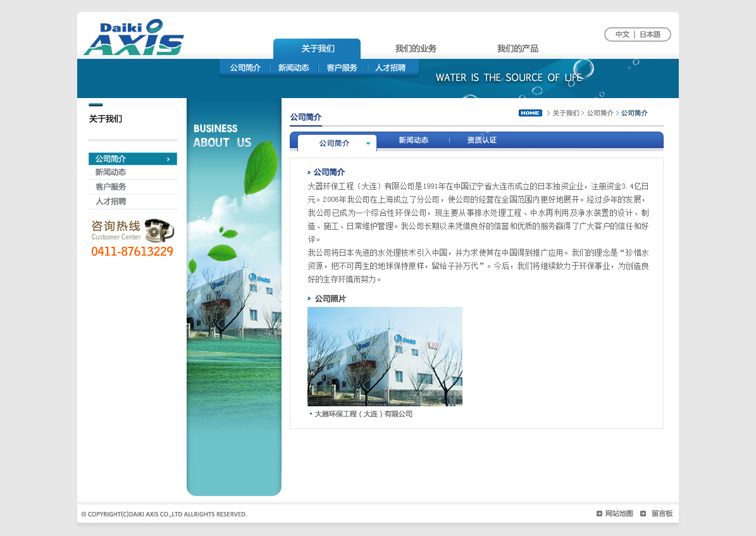
Task: Expand the 公司简介 content tab dropdown arrow
Action: [368, 144]
